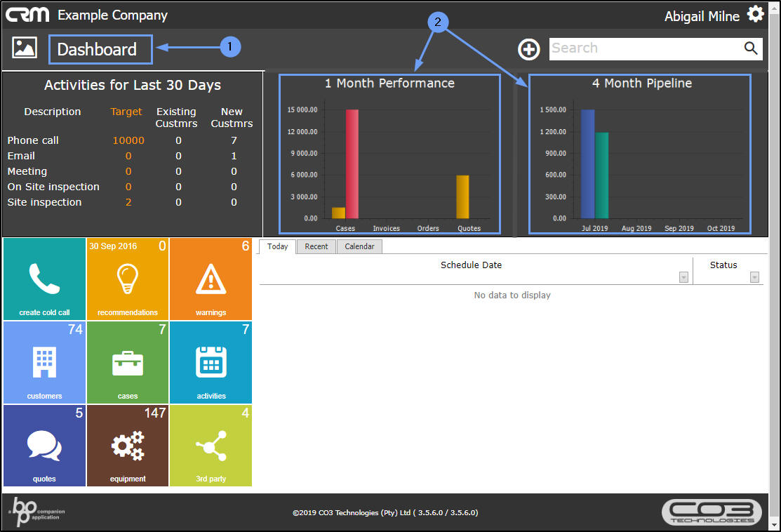781x532 pixels.
Task: Open the warnings tile
Action: click(x=211, y=279)
